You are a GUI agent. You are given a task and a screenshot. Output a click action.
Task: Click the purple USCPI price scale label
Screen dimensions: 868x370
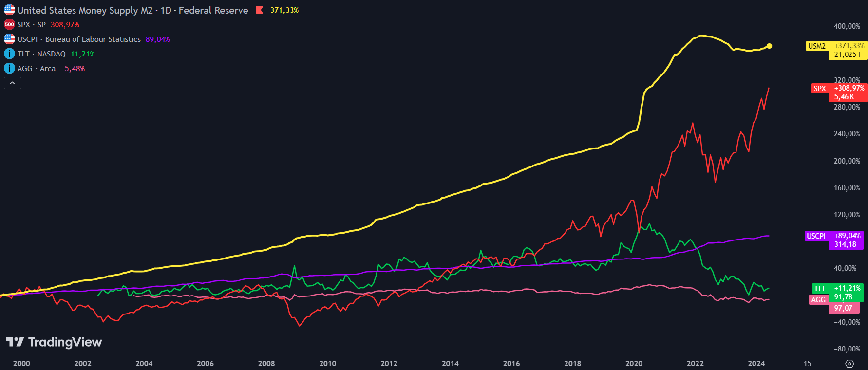tap(816, 236)
